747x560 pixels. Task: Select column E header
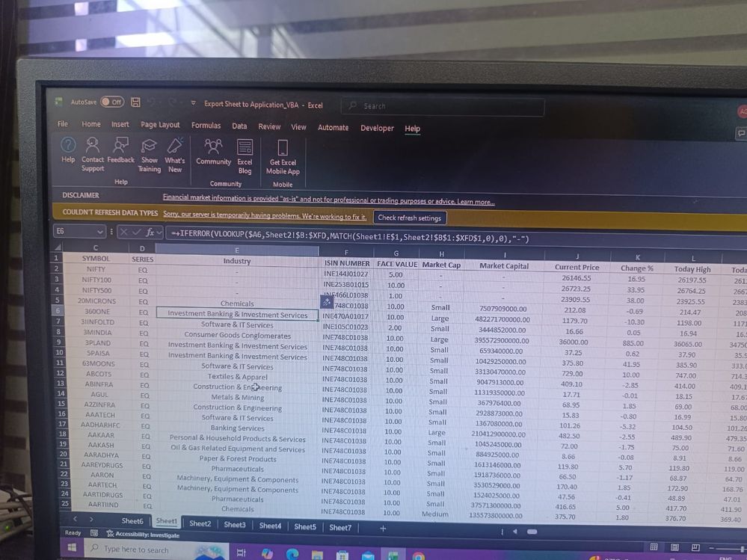237,250
